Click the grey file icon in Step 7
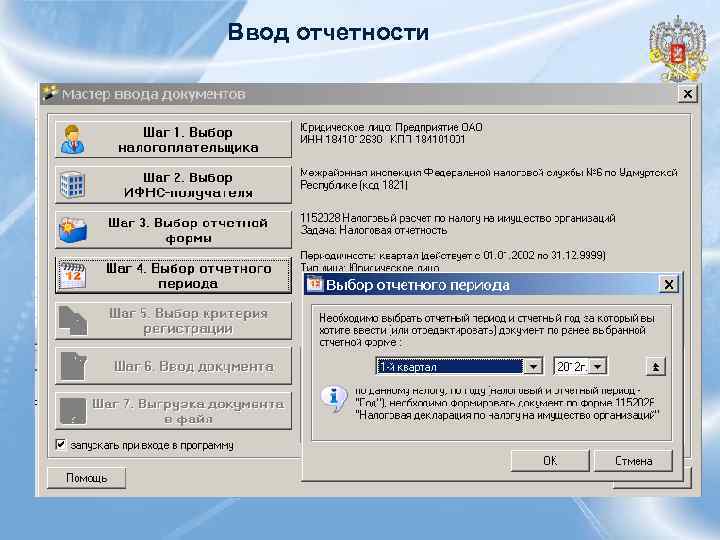The image size is (720, 540). [73, 411]
